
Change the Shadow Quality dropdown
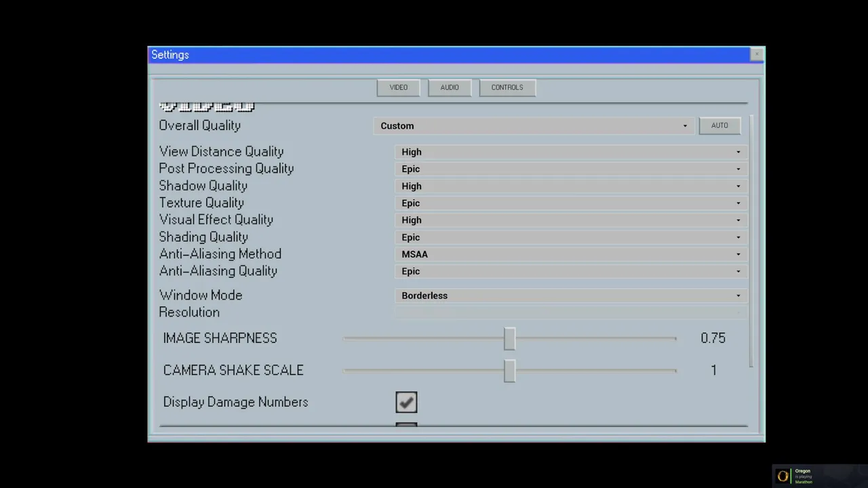pos(570,186)
